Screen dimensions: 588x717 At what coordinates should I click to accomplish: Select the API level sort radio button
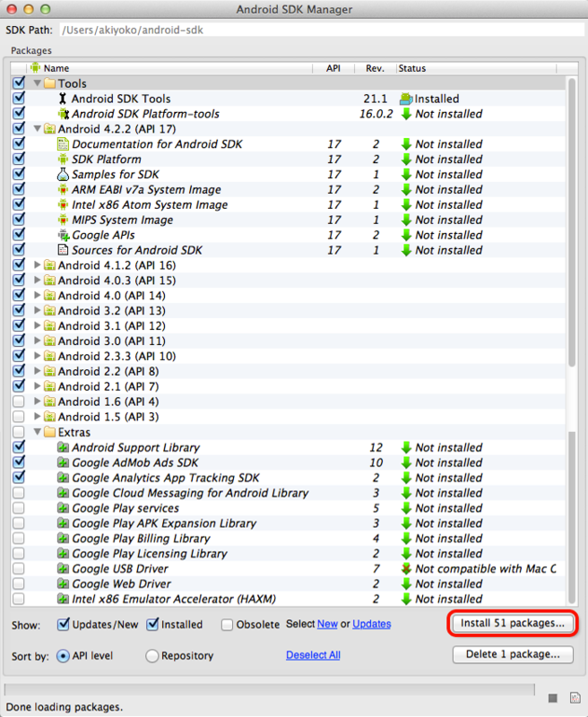click(x=63, y=656)
